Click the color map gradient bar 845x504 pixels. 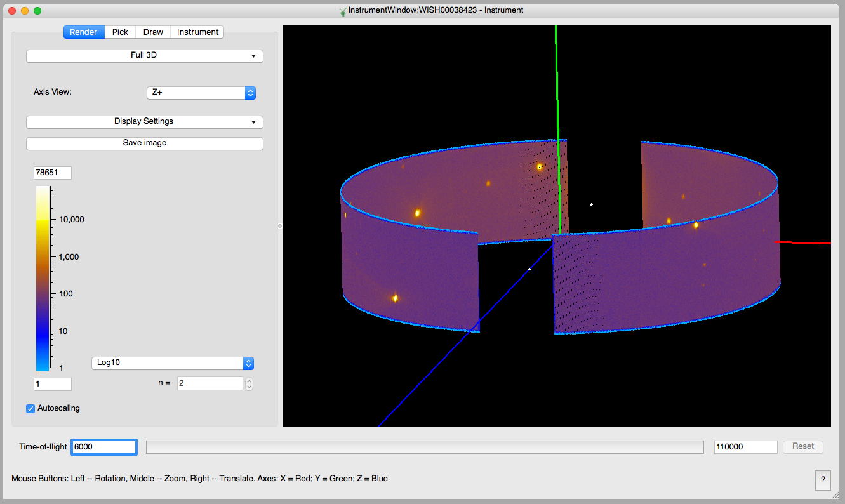click(x=42, y=278)
